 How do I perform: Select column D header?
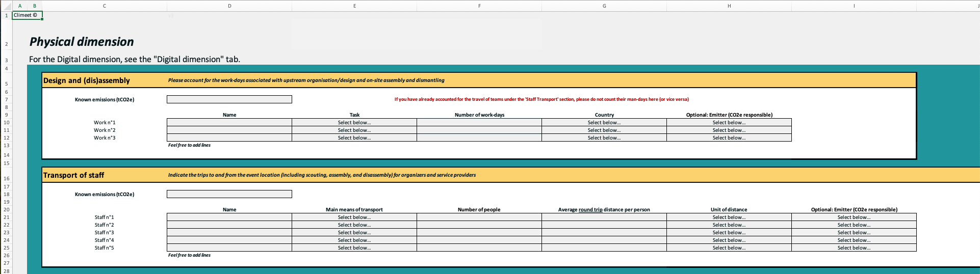pyautogui.click(x=229, y=6)
